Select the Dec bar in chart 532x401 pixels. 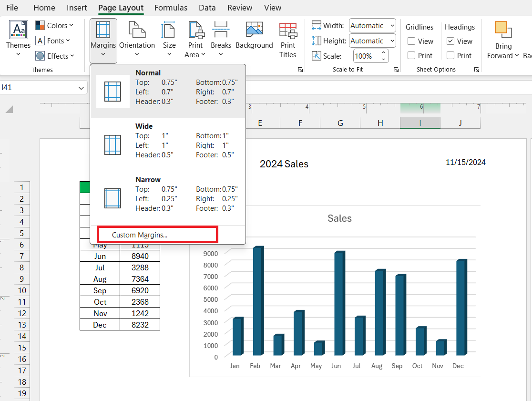coord(462,307)
